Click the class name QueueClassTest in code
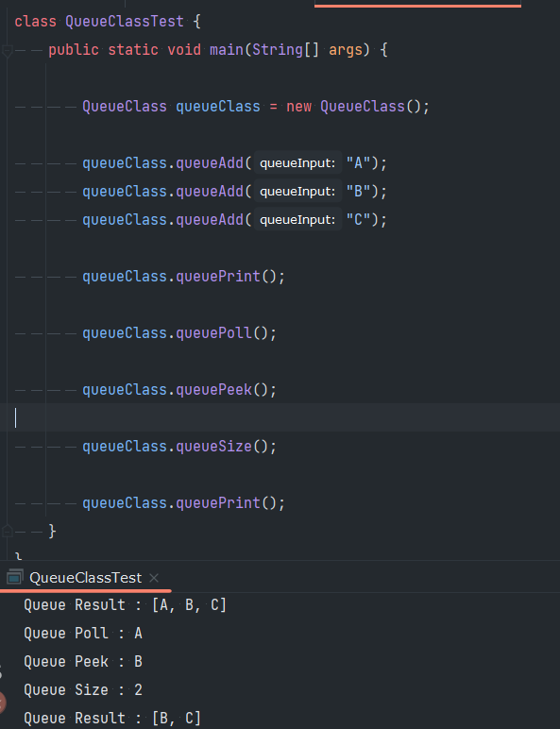This screenshot has height=729, width=560. (x=125, y=22)
